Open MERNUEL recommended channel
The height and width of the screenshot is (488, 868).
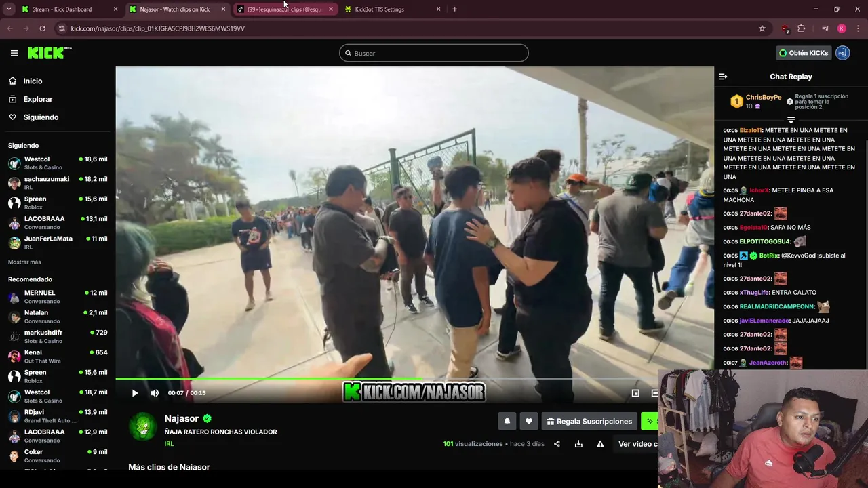pos(58,296)
